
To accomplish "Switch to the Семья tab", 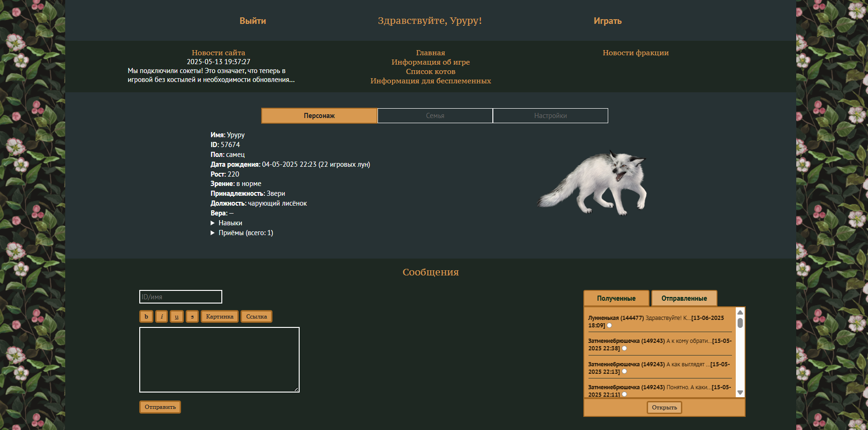I will point(435,116).
